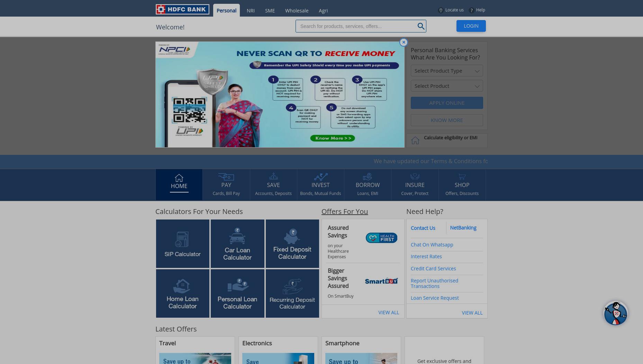Click the HDFC Bank logo
The image size is (643, 364).
(x=182, y=9)
